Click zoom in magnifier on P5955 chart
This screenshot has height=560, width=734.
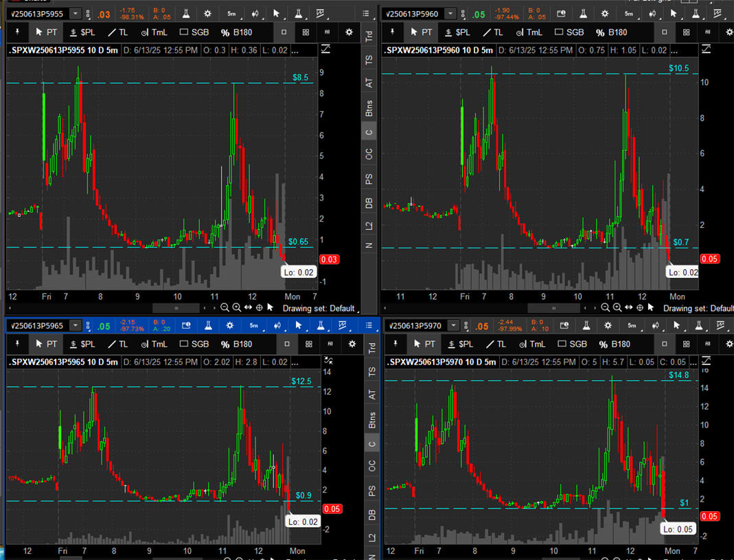tap(236, 308)
